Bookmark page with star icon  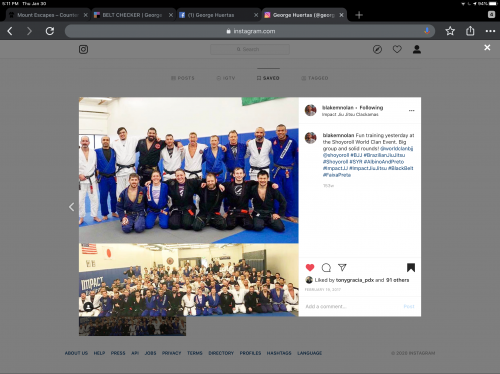pos(450,31)
